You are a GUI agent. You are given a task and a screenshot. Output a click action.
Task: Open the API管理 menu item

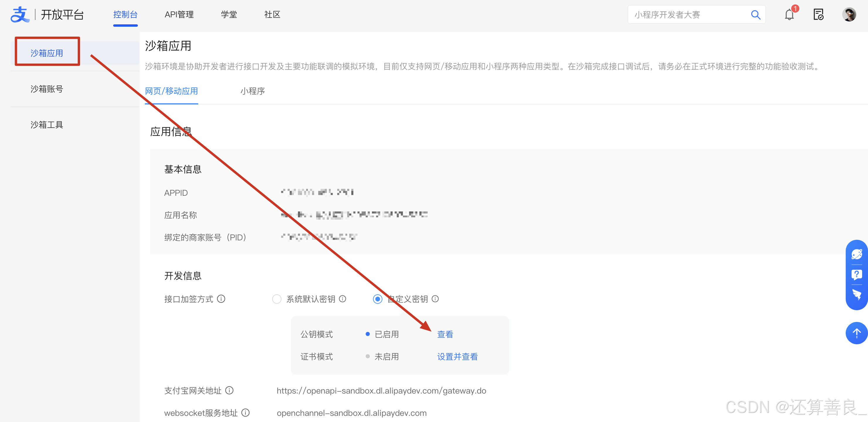click(179, 14)
